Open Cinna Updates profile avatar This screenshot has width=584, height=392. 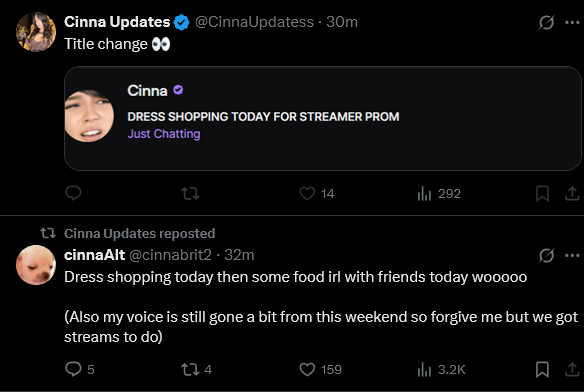pyautogui.click(x=36, y=32)
